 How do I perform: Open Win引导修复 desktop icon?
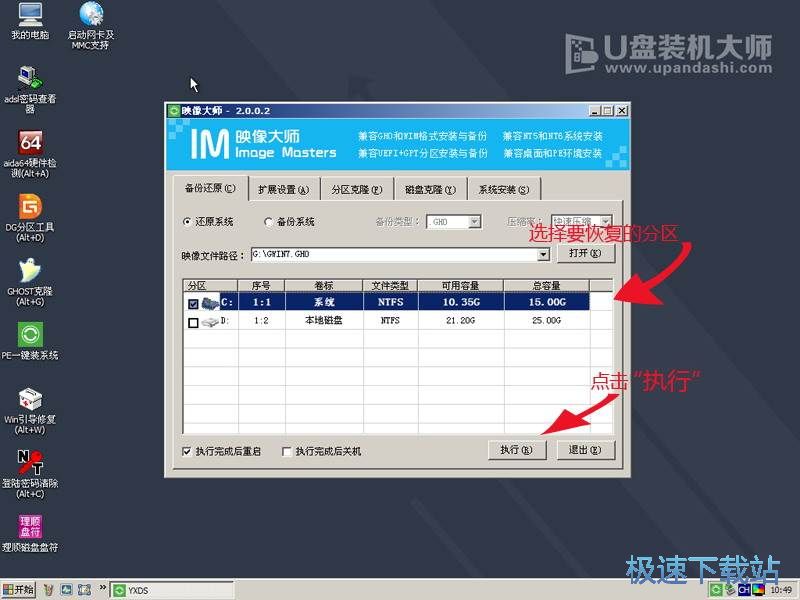[30, 410]
